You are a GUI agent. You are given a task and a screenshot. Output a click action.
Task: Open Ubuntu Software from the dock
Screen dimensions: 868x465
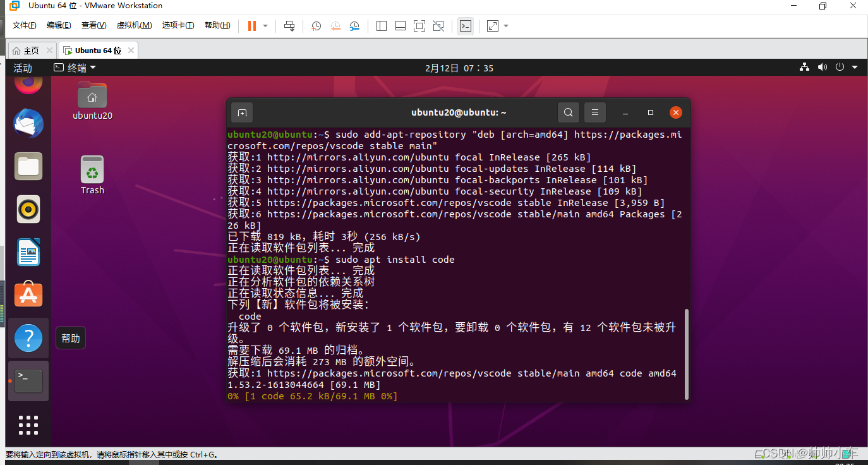(x=28, y=294)
